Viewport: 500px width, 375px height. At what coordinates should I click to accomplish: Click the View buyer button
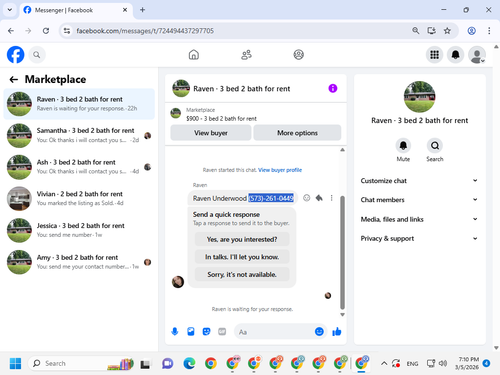211,133
